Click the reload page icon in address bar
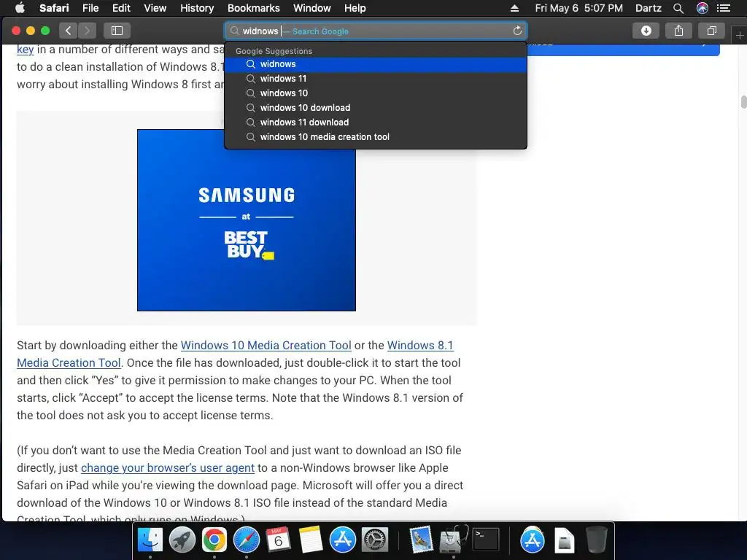Viewport: 747px width, 560px height. point(517,31)
